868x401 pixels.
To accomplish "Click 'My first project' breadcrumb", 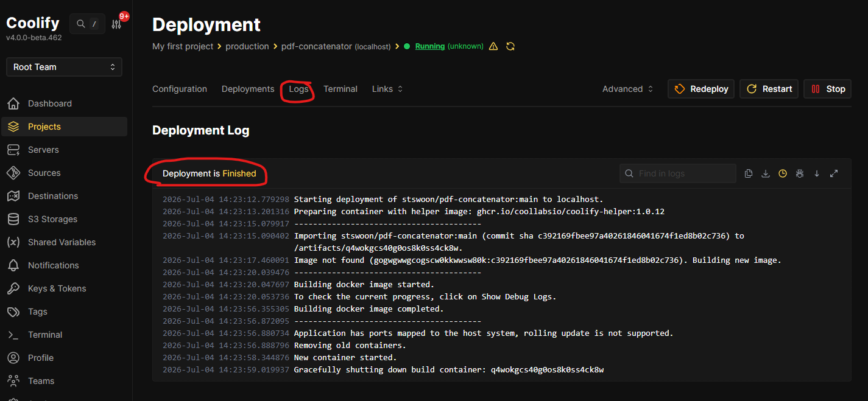I will (183, 46).
